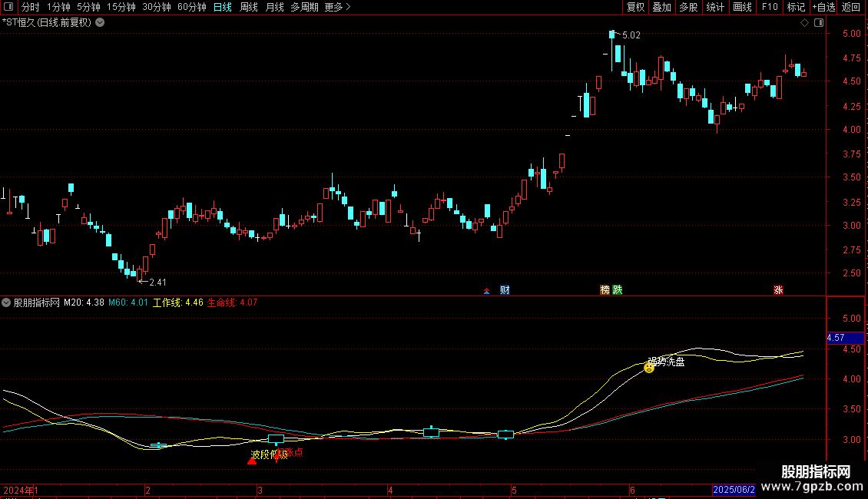Click the 工作线: 4.46 value
The width and height of the screenshot is (868, 499).
tap(177, 302)
